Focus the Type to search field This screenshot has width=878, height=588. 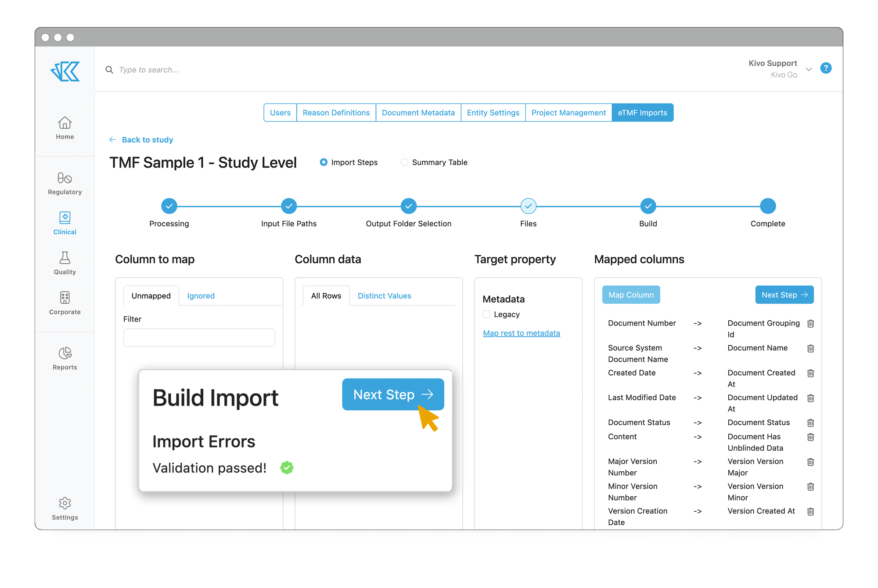point(149,70)
